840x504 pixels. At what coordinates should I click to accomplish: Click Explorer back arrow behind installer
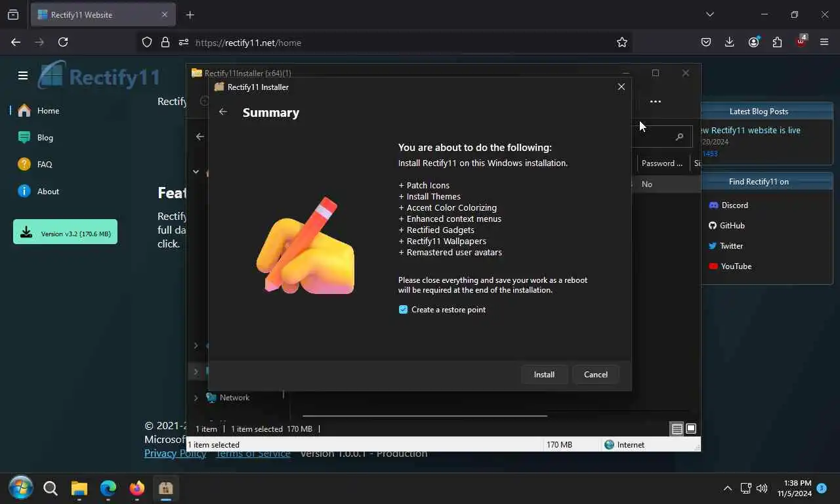[x=199, y=136]
